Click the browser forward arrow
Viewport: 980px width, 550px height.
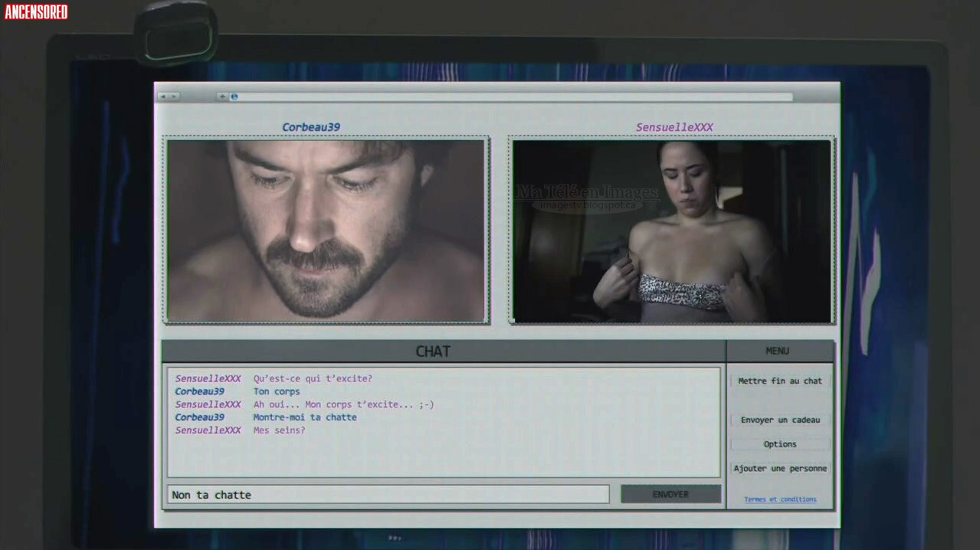174,97
